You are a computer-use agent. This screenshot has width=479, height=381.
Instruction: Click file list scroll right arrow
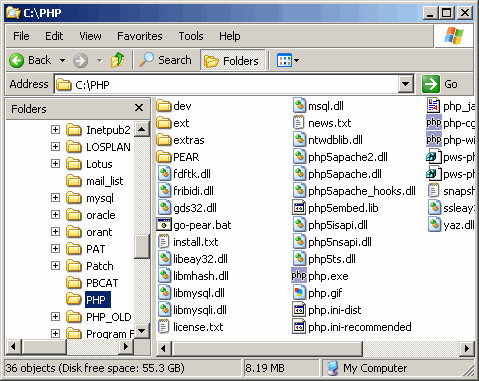(x=467, y=349)
